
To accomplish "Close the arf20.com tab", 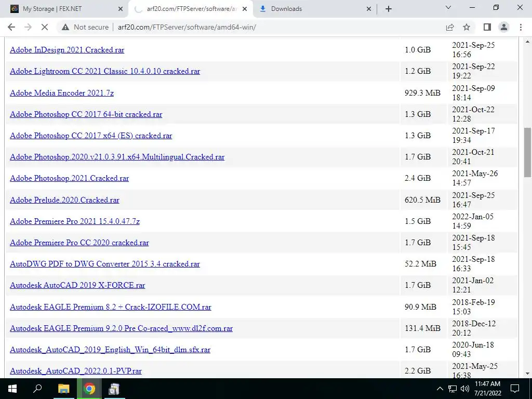I will tap(245, 9).
